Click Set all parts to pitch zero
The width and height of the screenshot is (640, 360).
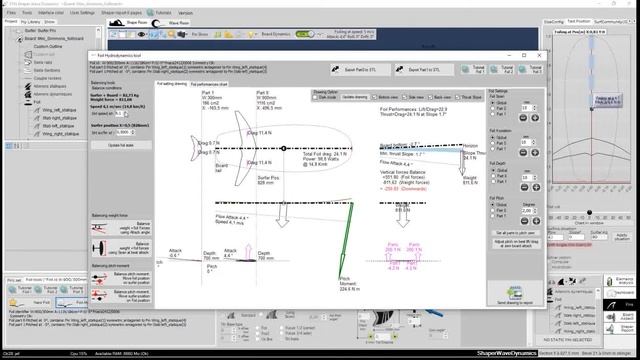[516, 233]
